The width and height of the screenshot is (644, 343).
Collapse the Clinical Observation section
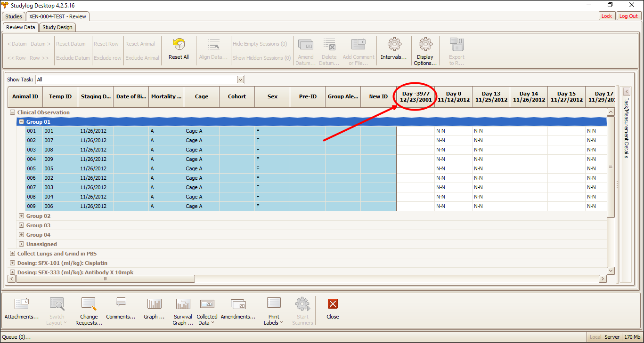[x=12, y=112]
